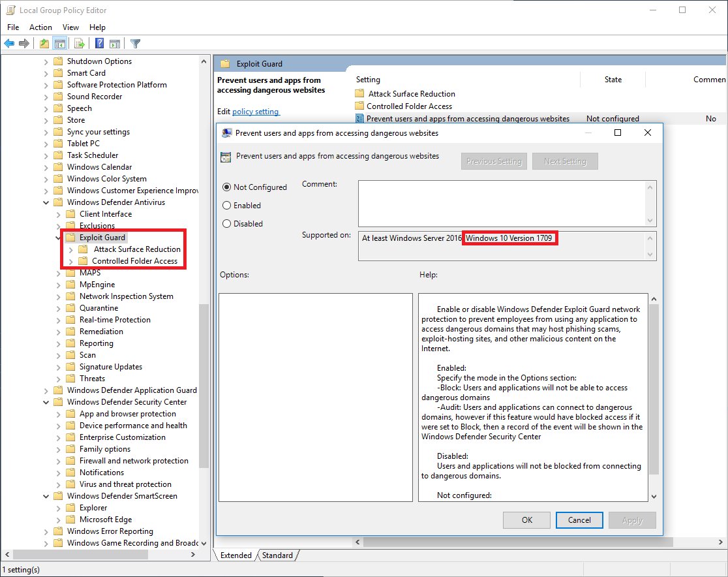Expand the Shutdown Options tree node
The width and height of the screenshot is (728, 577).
coord(46,61)
